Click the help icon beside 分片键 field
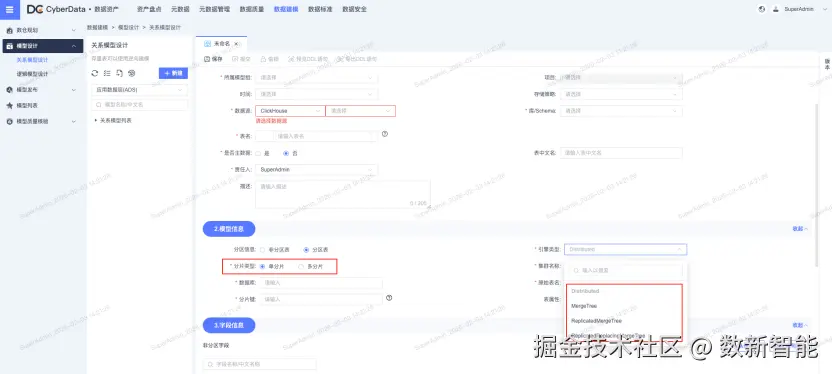 click(389, 298)
